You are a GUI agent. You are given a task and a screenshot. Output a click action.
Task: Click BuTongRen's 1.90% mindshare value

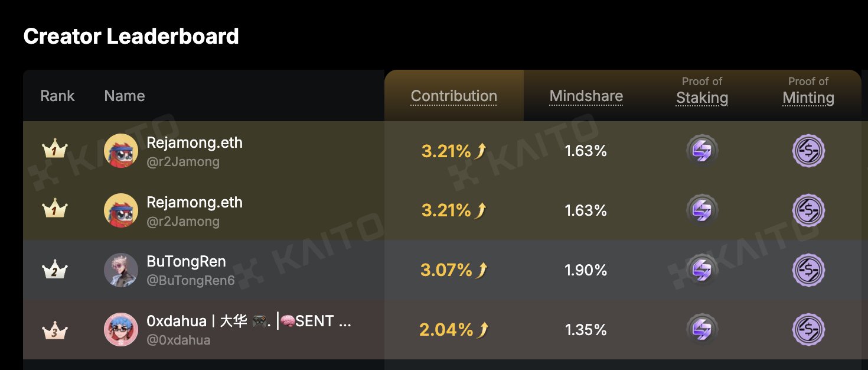coord(586,270)
